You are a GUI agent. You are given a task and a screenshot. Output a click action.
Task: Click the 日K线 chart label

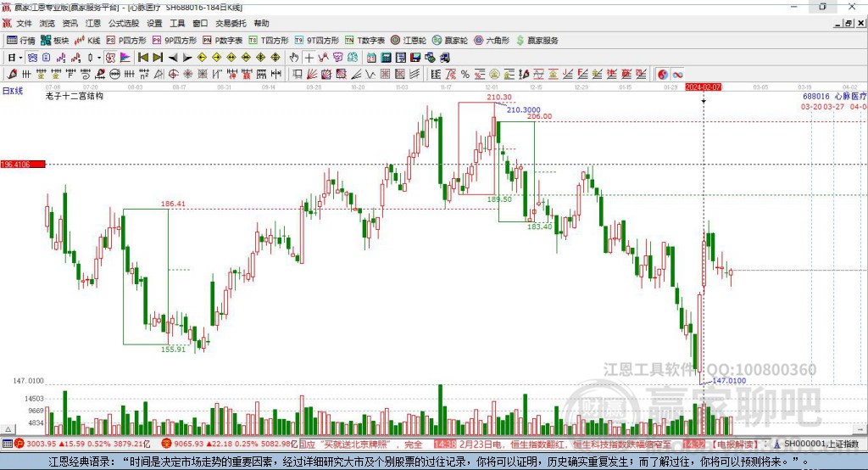point(13,91)
